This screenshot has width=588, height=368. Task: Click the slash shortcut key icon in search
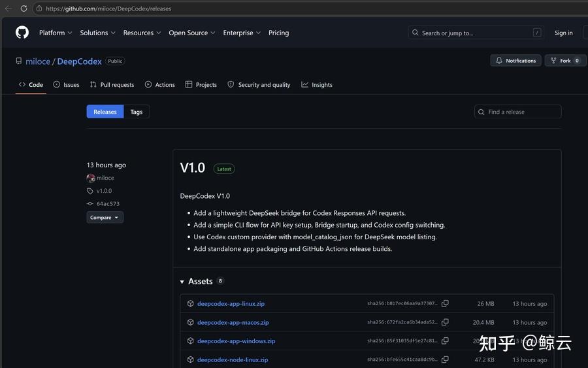pos(537,33)
